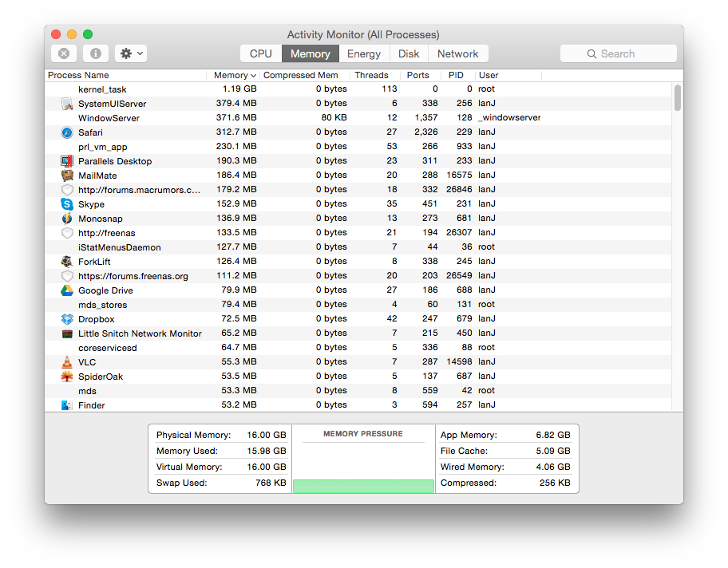Click the shield icon beside http://freenas
The image size is (728, 568).
pos(67,233)
